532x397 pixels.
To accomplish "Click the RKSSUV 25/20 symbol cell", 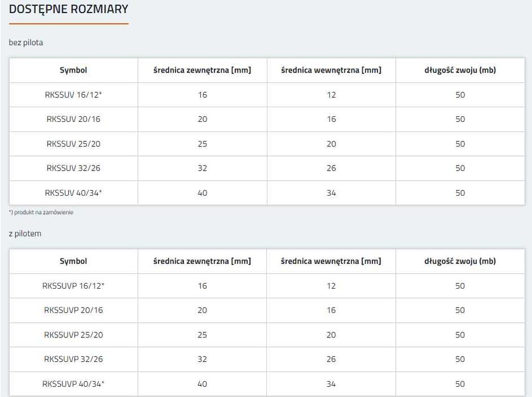I will [x=73, y=143].
